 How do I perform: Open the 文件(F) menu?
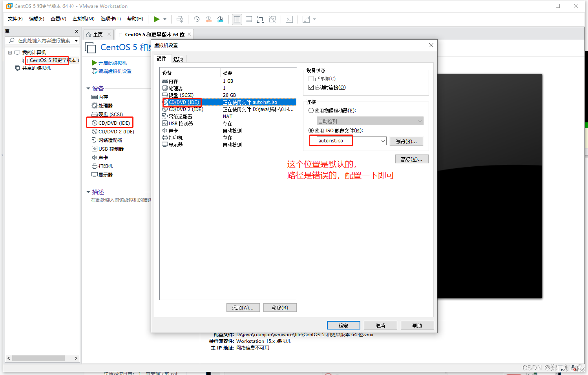[x=15, y=19]
